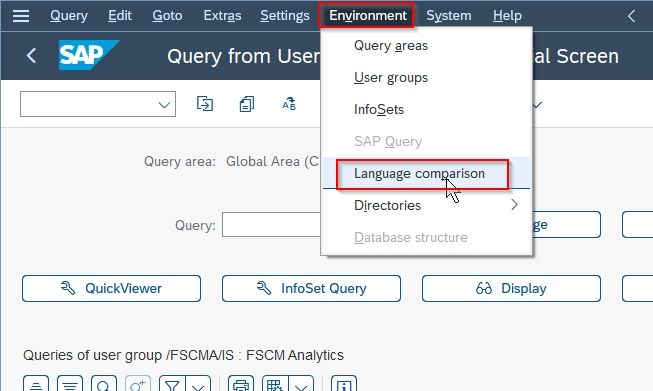Choose Directories from Environment menu
Screen dimensions: 653x391
(426, 205)
